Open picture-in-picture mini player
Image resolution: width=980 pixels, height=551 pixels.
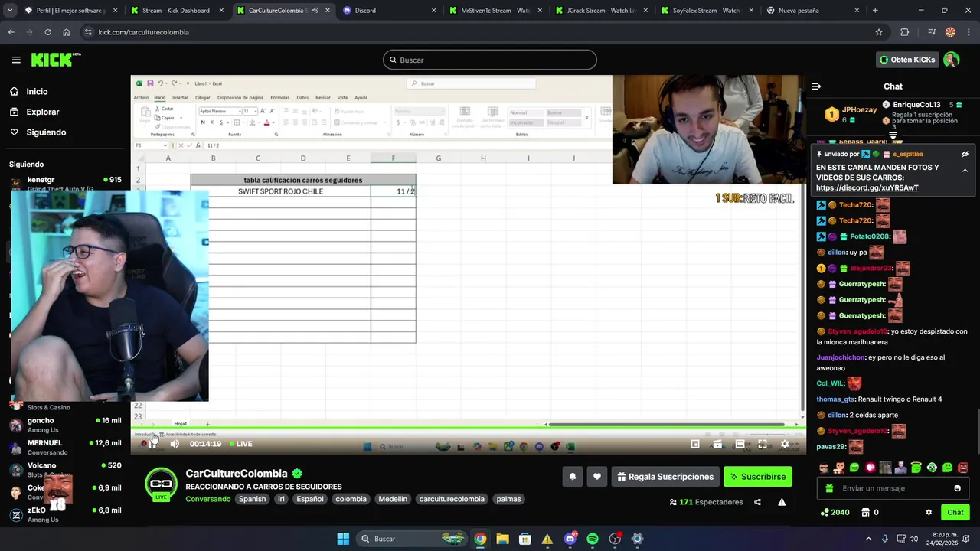click(x=695, y=444)
